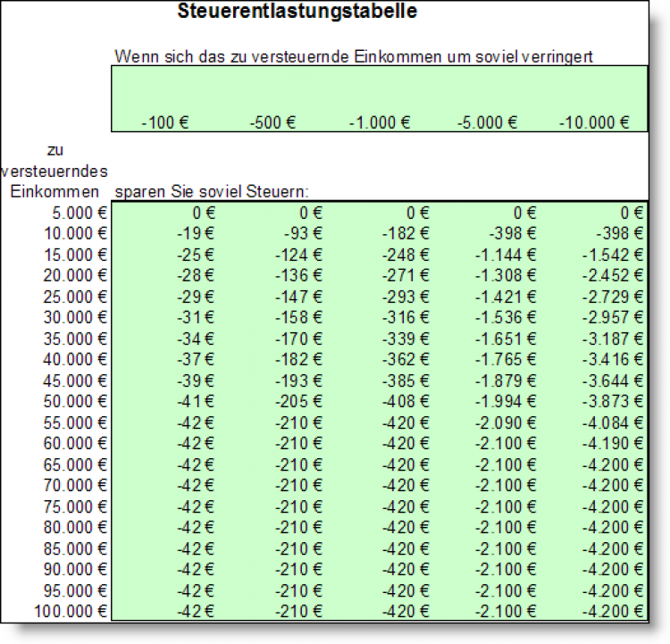Screen dimensions: 670x644
Task: Select the -500 € column header cell
Action: [x=272, y=122]
